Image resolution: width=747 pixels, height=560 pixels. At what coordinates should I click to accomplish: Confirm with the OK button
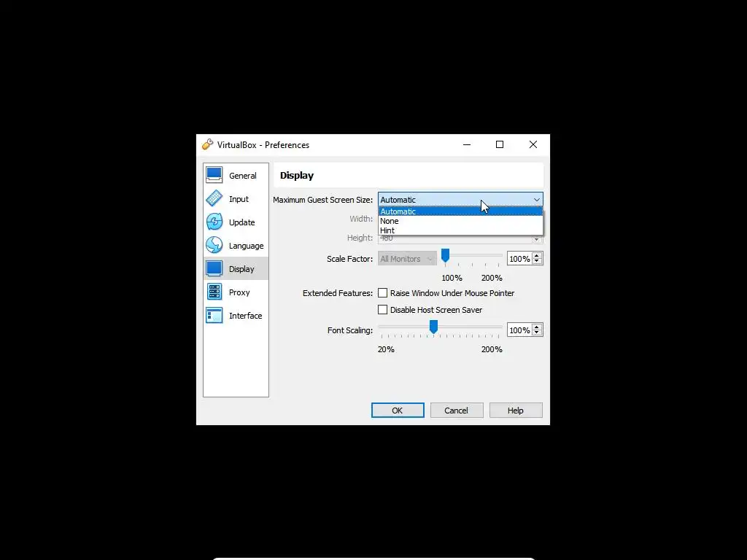coord(398,411)
